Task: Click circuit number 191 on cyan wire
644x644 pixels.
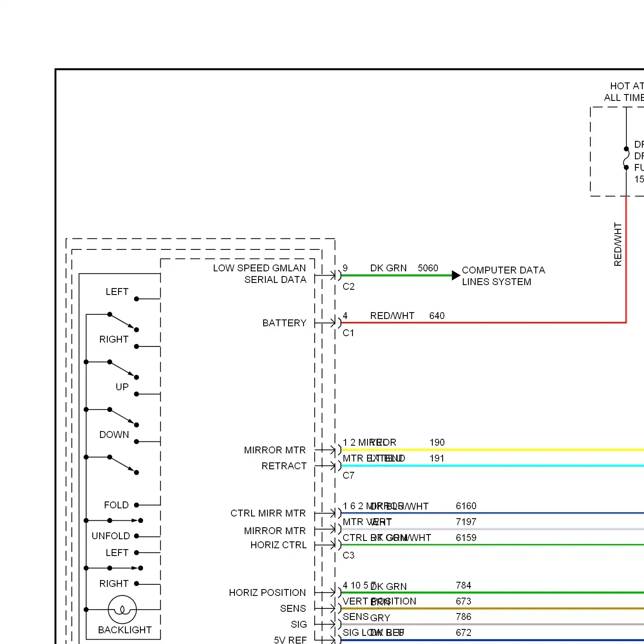Action: click(x=437, y=458)
